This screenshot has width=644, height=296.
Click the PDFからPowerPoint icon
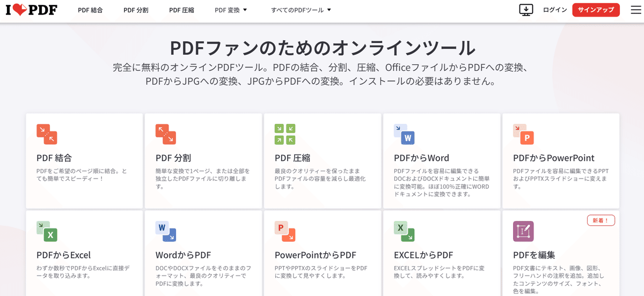coord(523,135)
